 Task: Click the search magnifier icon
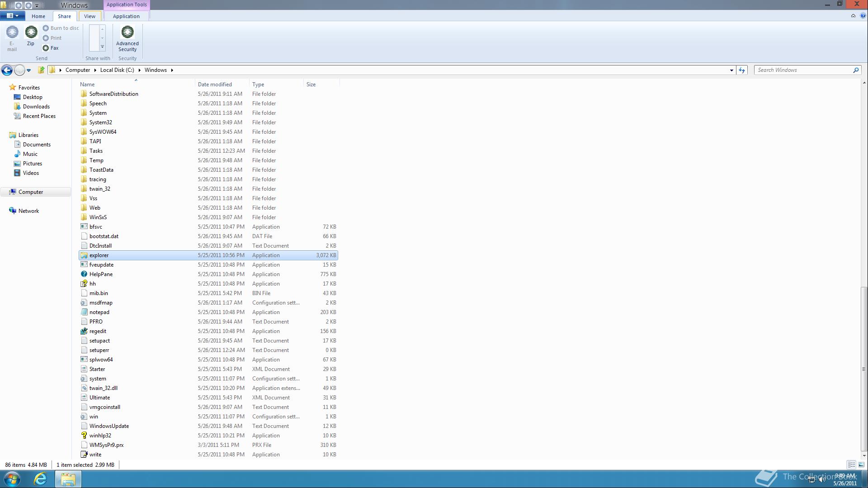pos(856,70)
